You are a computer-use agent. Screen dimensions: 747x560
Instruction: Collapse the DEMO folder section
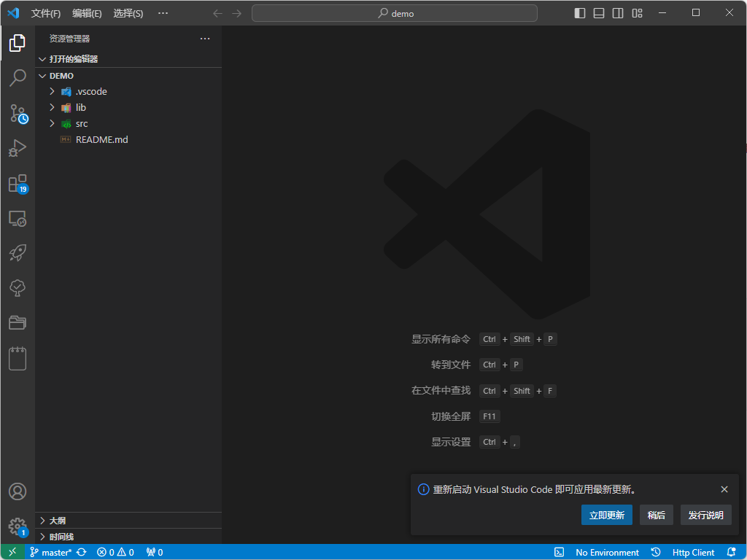[128, 76]
